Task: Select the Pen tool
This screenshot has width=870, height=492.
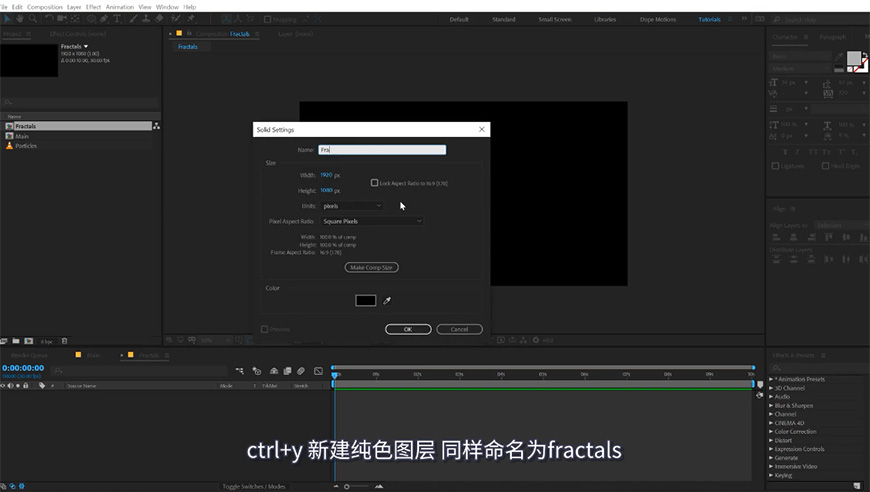Action: click(104, 19)
